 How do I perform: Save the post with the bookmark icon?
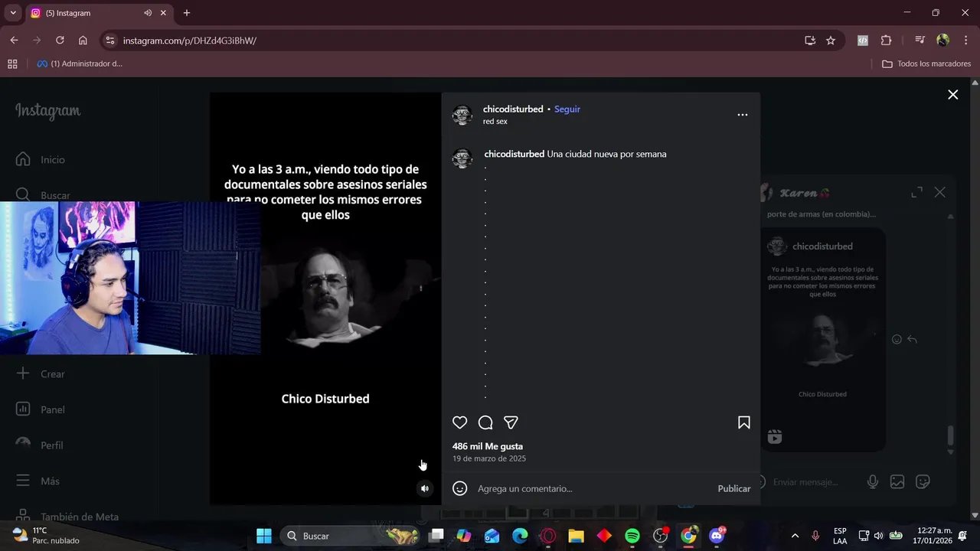743,422
